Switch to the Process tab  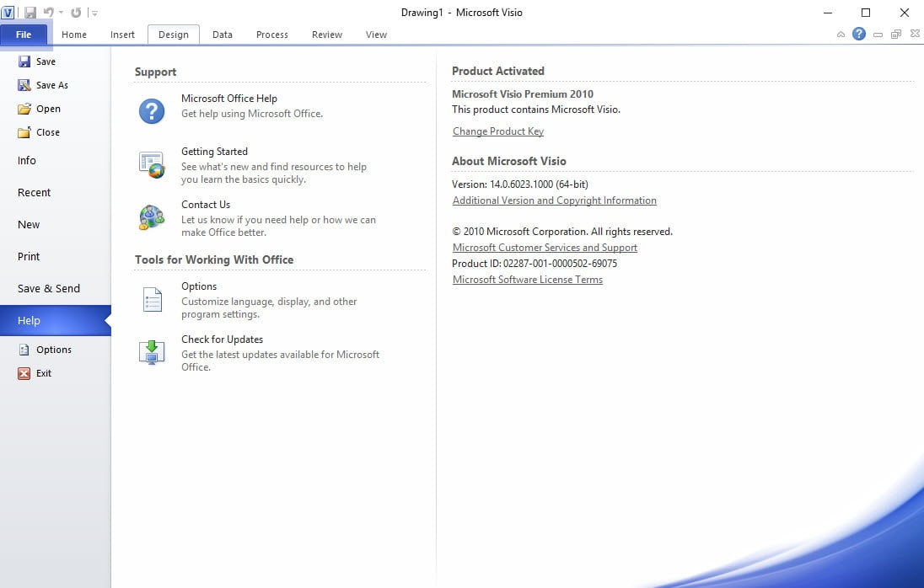click(x=272, y=35)
